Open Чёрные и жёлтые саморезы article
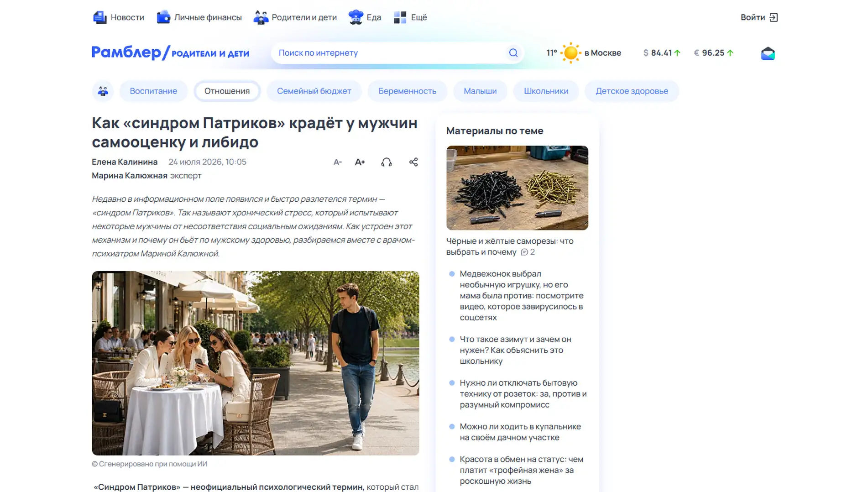868x492 pixels. (x=510, y=246)
